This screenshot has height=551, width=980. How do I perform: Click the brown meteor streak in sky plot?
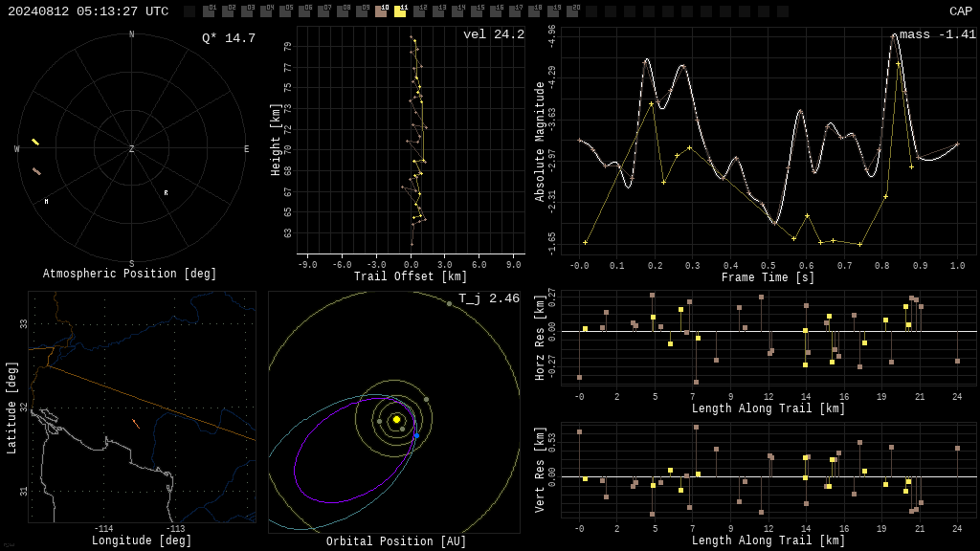pos(37,171)
